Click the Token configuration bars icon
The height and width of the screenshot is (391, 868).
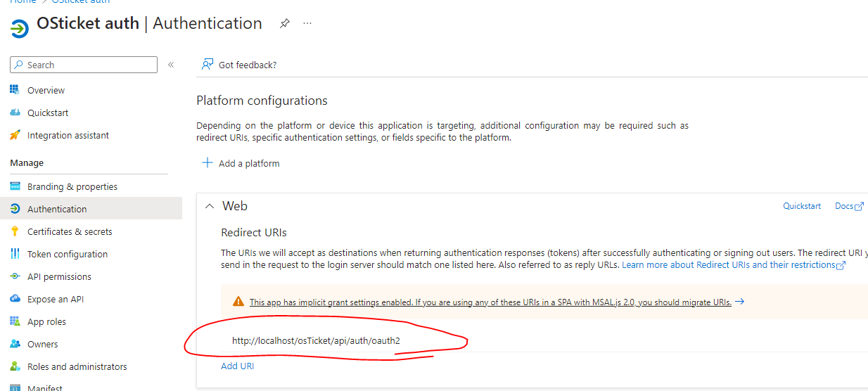coord(15,254)
